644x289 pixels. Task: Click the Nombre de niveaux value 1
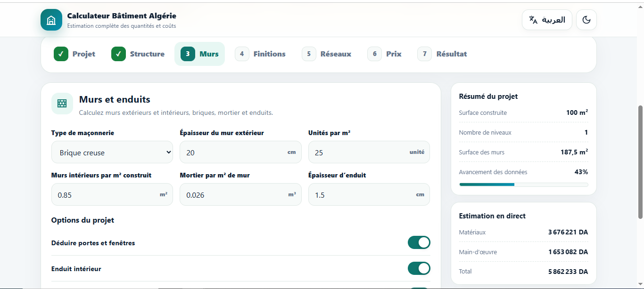[586, 132]
